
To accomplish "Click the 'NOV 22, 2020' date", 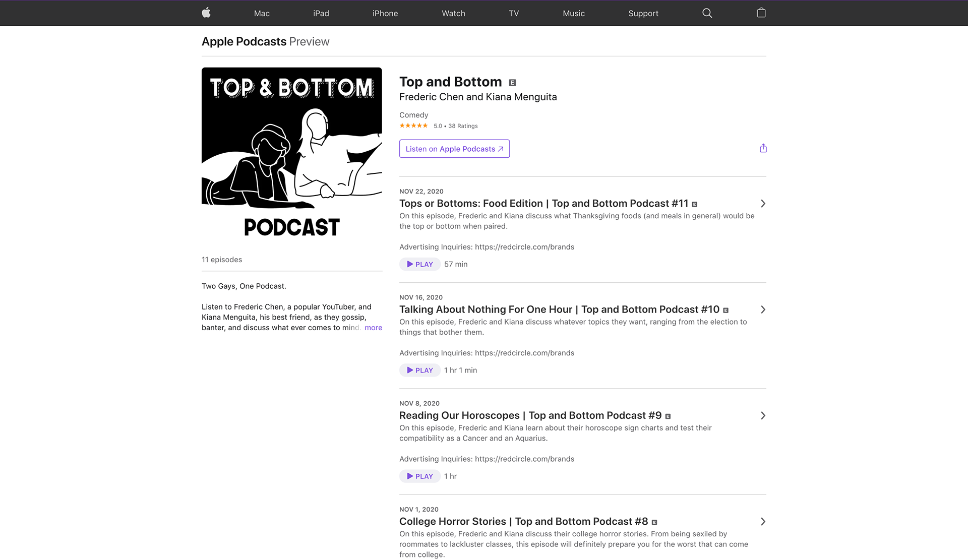I will click(x=421, y=192).
